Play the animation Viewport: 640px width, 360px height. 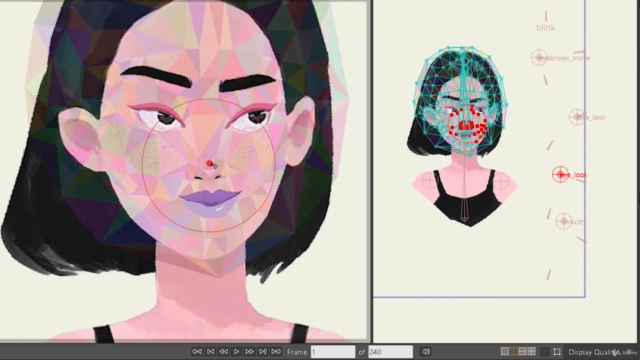(236, 351)
